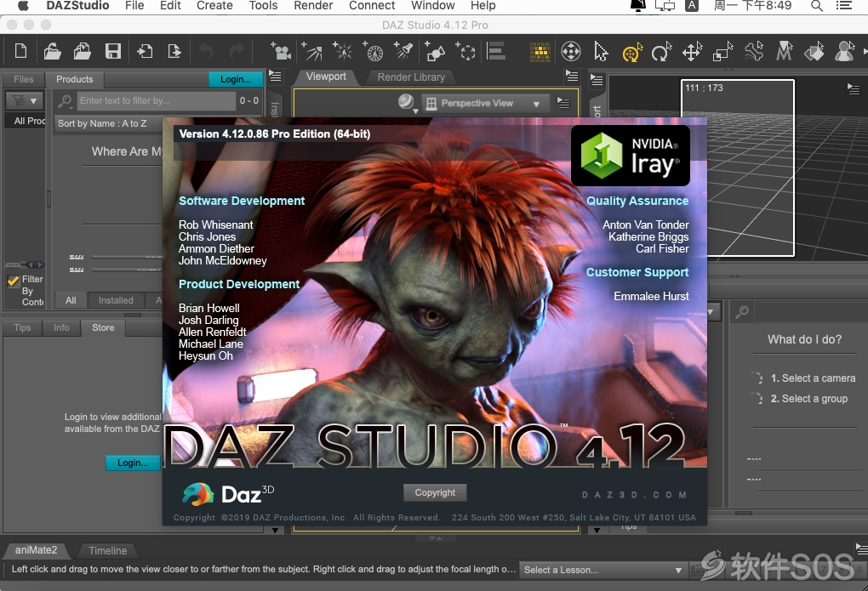Click the input method A icon
Image resolution: width=868 pixels, height=591 pixels.
pyautogui.click(x=691, y=6)
